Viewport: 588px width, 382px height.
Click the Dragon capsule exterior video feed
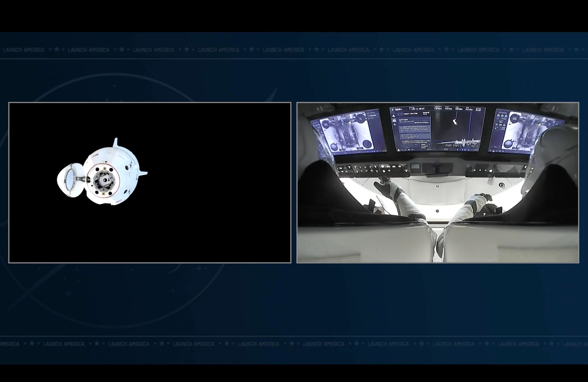point(150,182)
